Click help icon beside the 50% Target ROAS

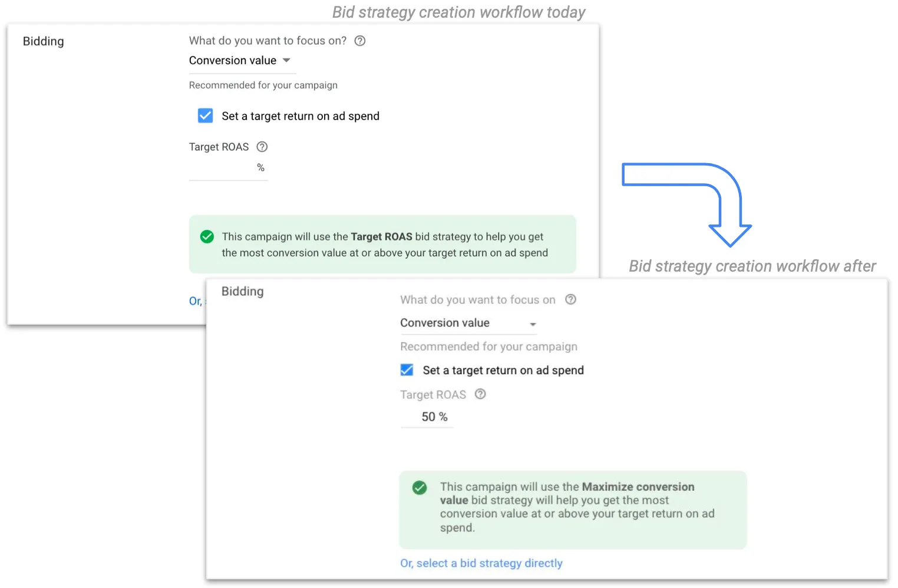480,394
